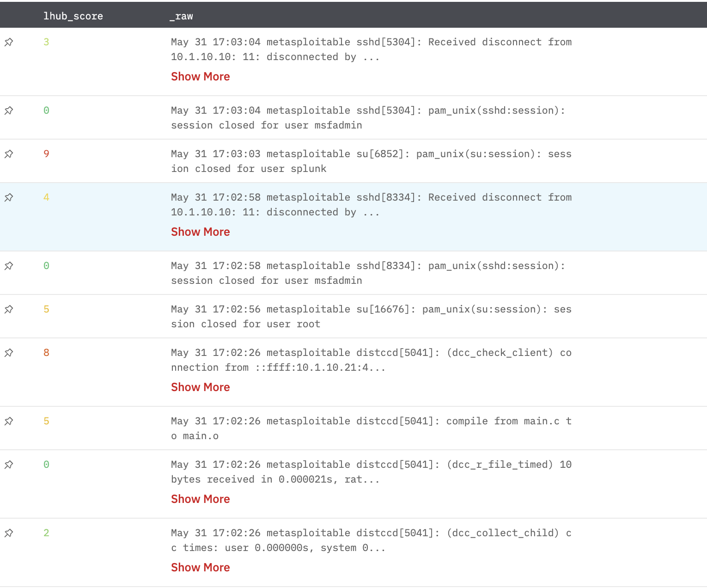The height and width of the screenshot is (588, 707).
Task: Pin the compile from main.c row
Action: [9, 421]
